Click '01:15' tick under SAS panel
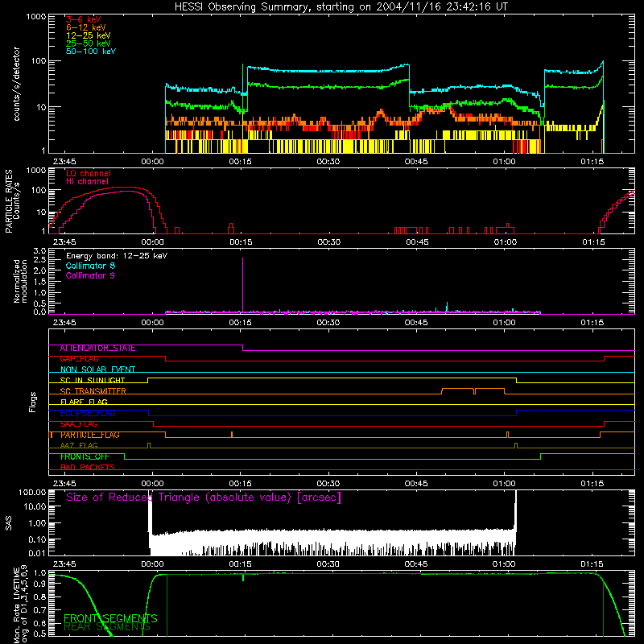Viewport: 644px width, 644px height. (x=592, y=564)
